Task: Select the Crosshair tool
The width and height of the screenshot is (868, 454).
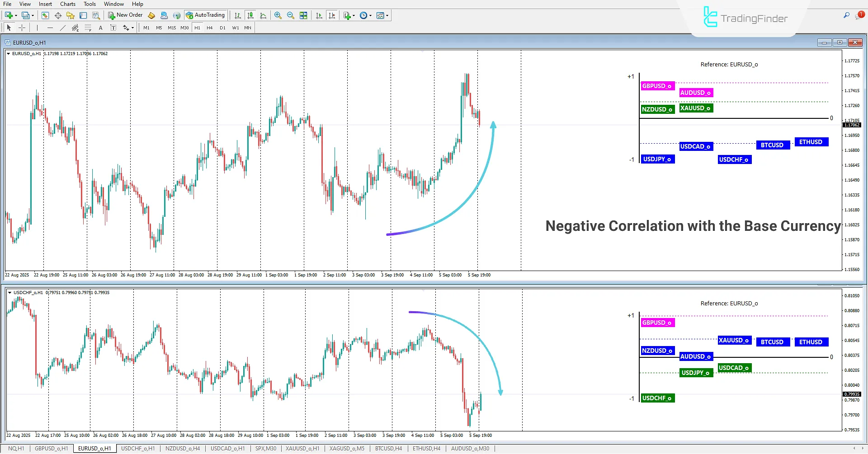Action: (22, 28)
